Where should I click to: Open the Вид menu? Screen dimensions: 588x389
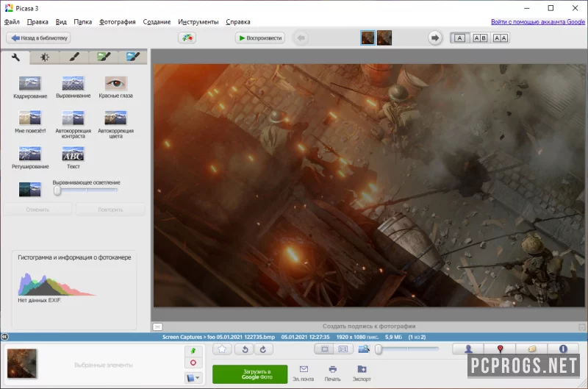tap(61, 22)
